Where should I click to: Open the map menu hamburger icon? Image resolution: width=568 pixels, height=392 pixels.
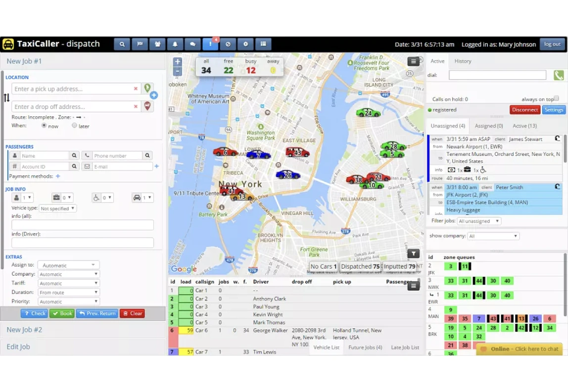(x=413, y=61)
